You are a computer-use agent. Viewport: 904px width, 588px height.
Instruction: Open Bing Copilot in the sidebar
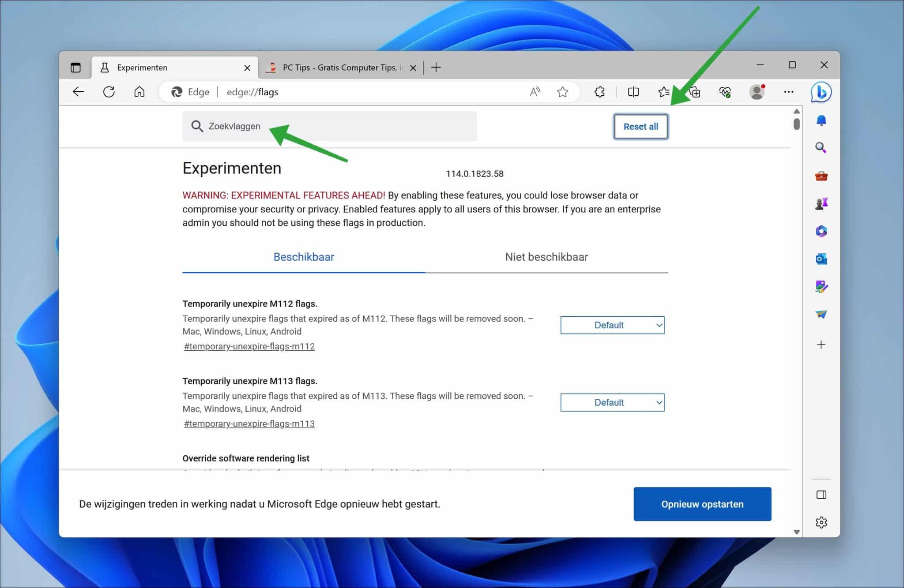pos(820,93)
